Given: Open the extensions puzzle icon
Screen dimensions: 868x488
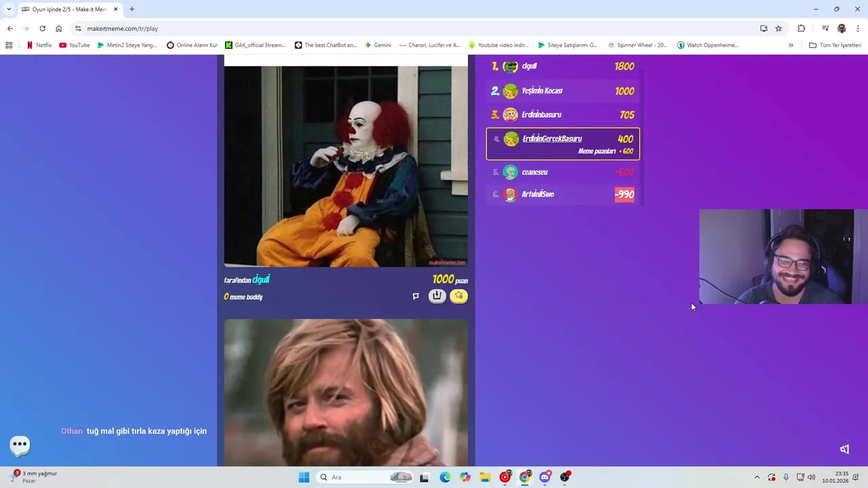Looking at the screenshot, I should tap(802, 28).
